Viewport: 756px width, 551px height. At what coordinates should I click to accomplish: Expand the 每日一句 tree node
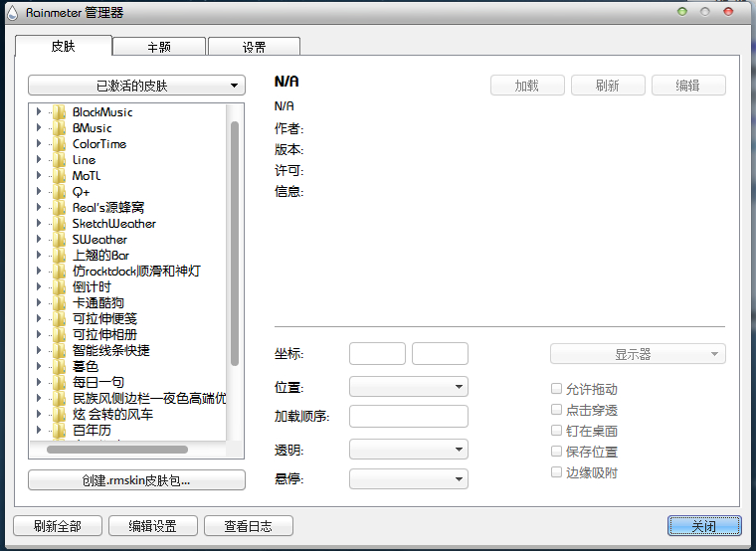pos(39,382)
